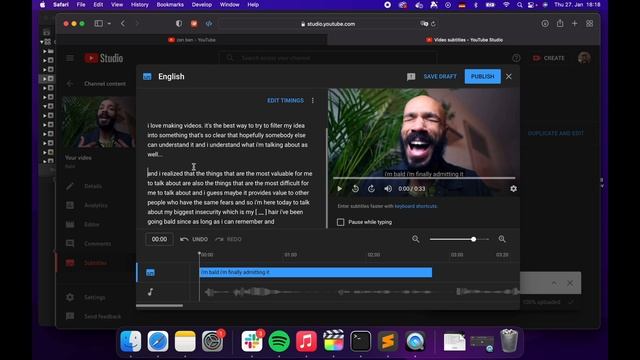Undo the last subtitle edit
Image resolution: width=640 pixels, height=360 pixels.
tap(194, 239)
